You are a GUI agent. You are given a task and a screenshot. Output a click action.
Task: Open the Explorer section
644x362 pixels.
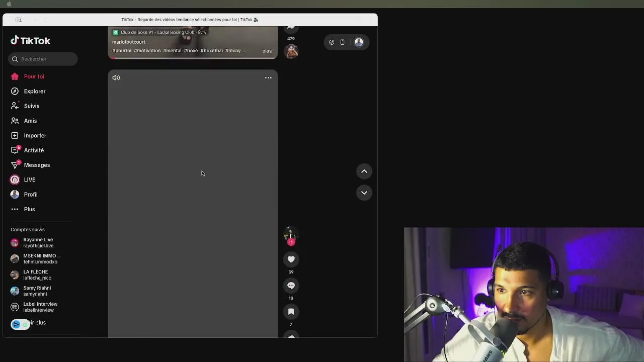coord(35,91)
